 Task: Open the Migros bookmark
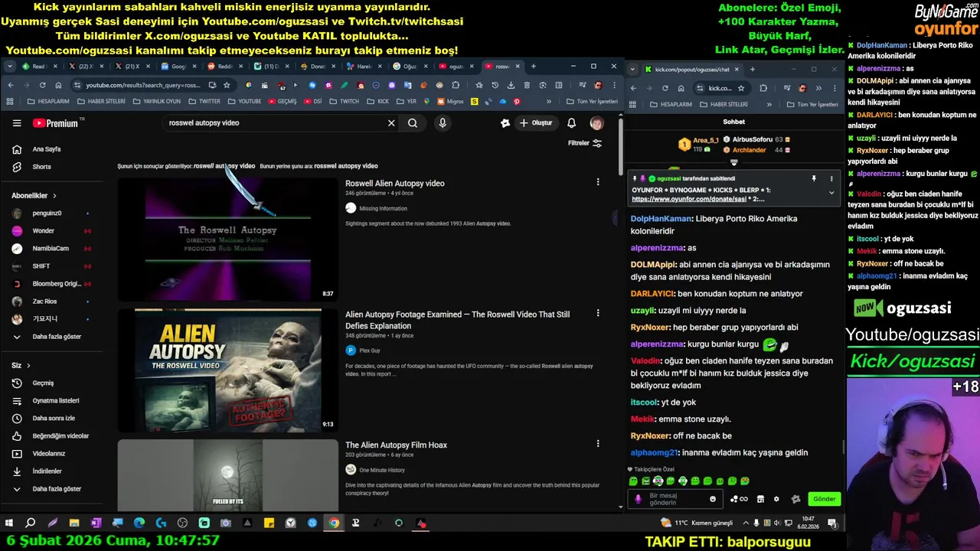tap(451, 101)
